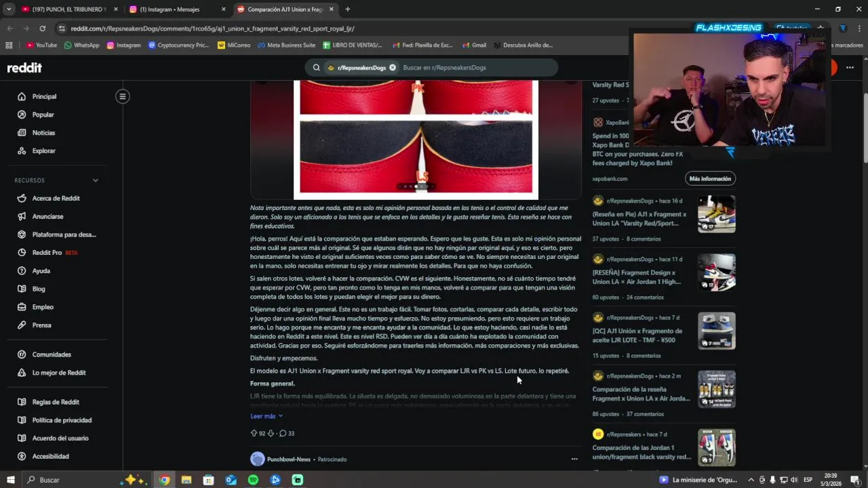Open Comparación de las Jordan 1 union/fragment post

click(x=642, y=452)
